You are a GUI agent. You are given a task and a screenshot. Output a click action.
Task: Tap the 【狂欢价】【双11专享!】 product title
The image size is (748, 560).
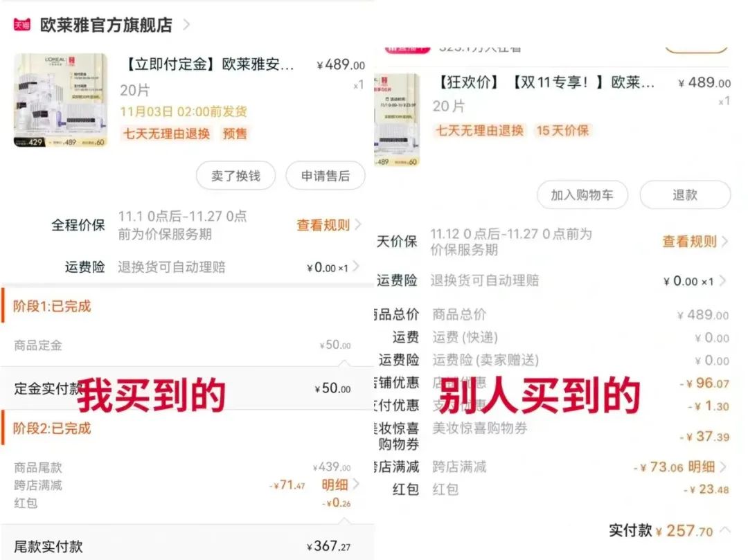click(545, 82)
